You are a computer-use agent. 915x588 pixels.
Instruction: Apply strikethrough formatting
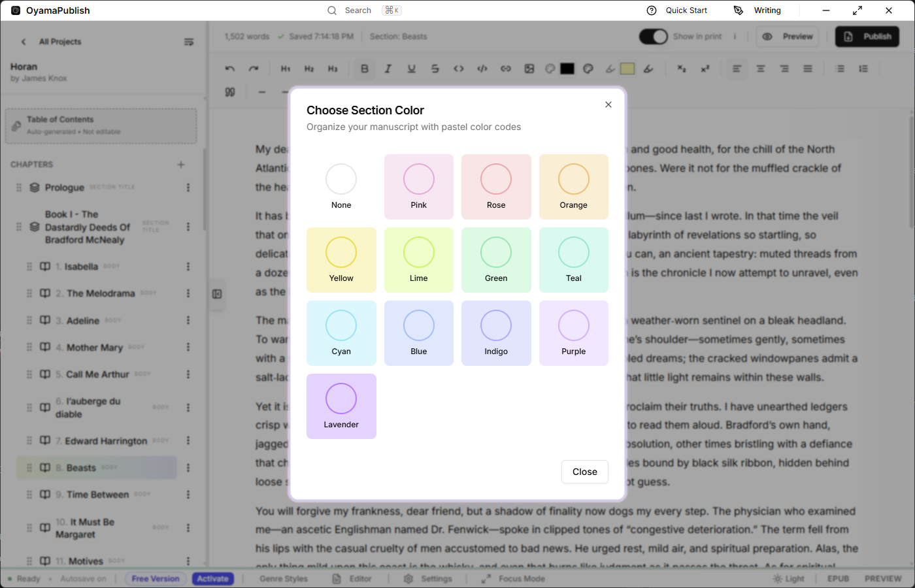[435, 68]
